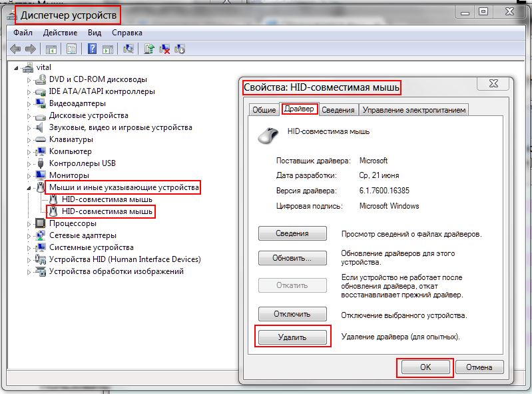Open the Управление электропитанием tab
Screen dimensions: 532x394
point(414,110)
